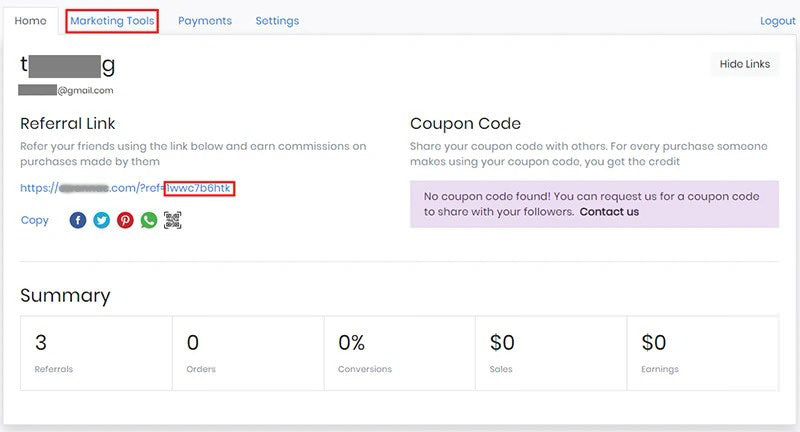
Task: Log out of the account
Action: (x=777, y=21)
